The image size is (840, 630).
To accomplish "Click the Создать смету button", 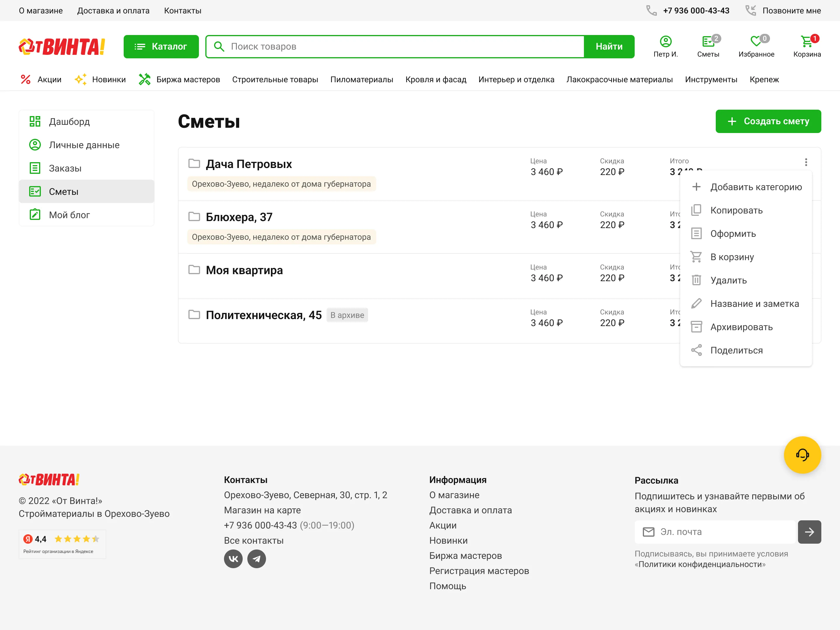I will click(x=768, y=121).
